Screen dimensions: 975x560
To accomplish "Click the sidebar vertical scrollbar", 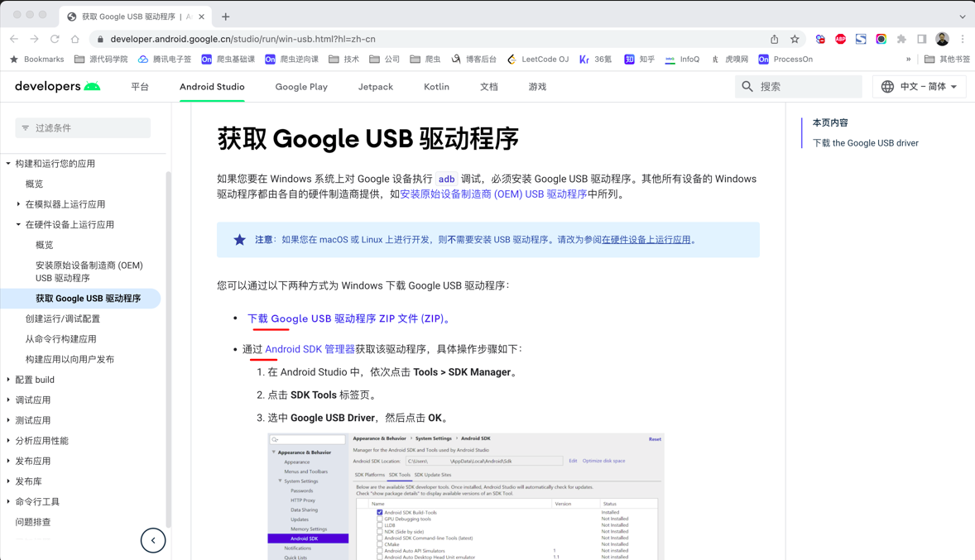I will 168,348.
